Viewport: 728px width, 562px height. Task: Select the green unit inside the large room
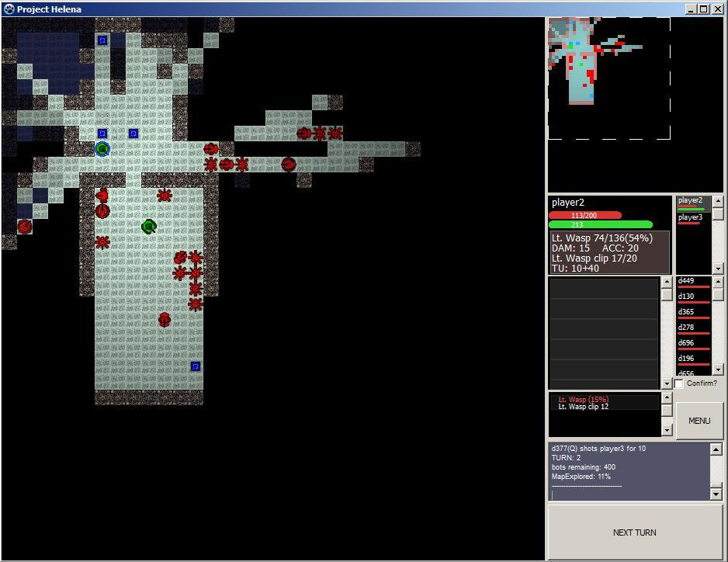point(148,227)
